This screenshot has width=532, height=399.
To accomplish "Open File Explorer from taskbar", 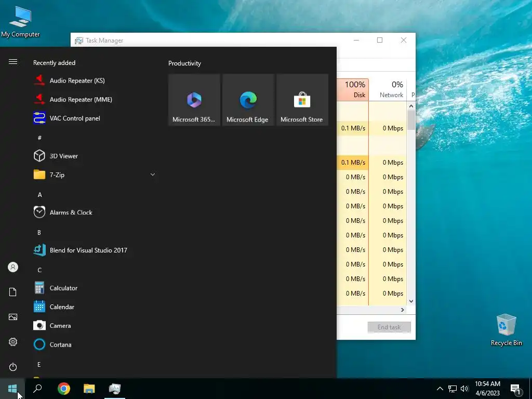I will 89,389.
